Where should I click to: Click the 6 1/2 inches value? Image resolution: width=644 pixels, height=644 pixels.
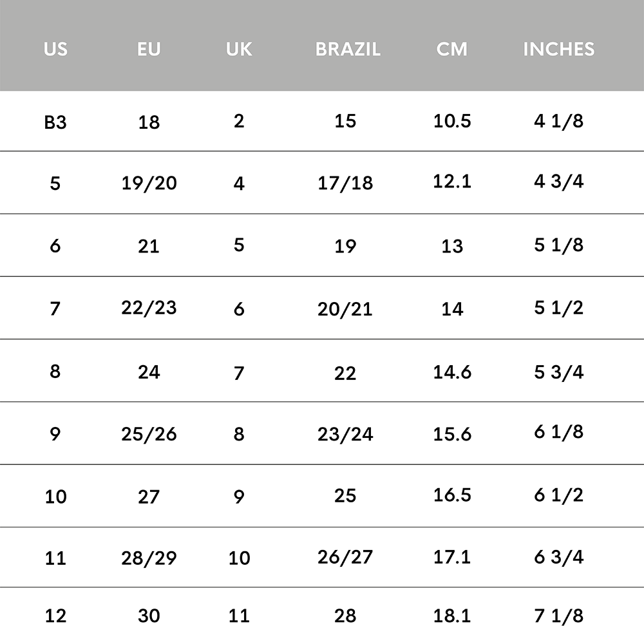point(558,495)
